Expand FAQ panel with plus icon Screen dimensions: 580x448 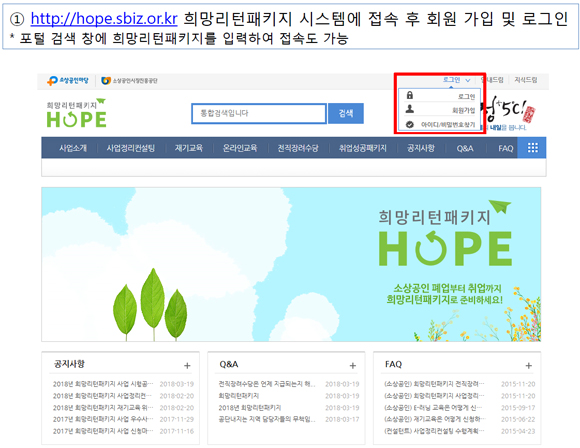pos(529,366)
